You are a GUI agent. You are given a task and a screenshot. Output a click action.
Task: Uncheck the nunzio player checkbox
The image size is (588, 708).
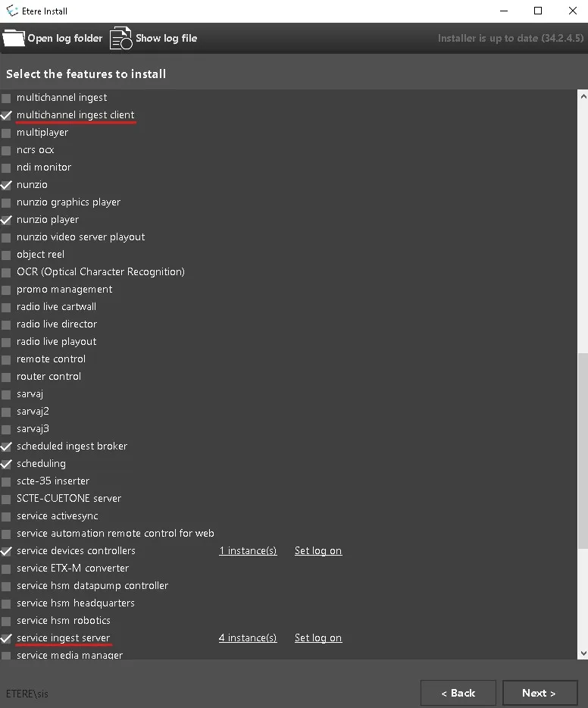(x=7, y=220)
